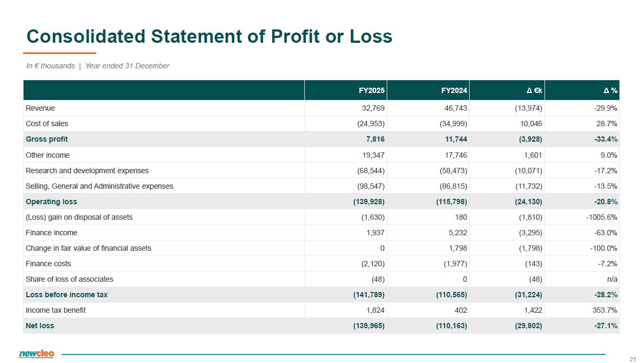Click the page number 21
This screenshot has width=644, height=363.
tap(633, 359)
